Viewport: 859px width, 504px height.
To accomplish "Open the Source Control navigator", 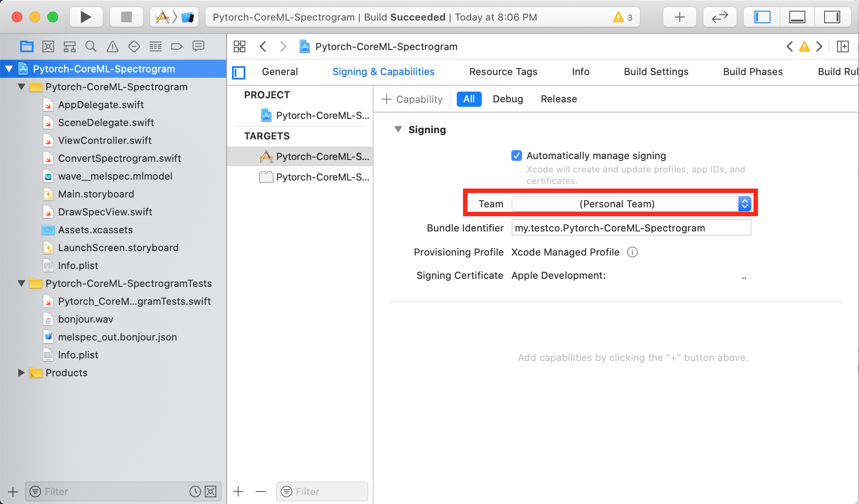I will coord(48,46).
